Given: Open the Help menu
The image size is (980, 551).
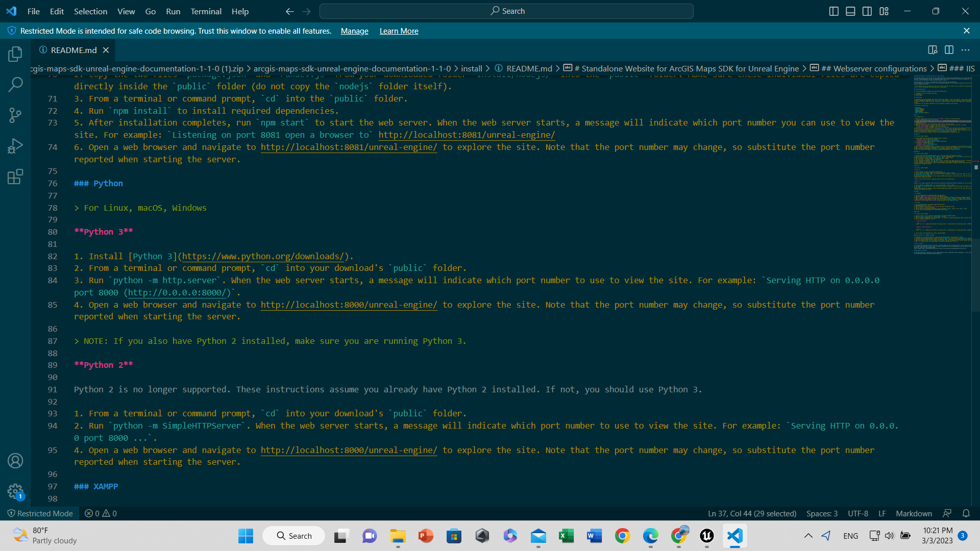Looking at the screenshot, I should tap(240, 11).
